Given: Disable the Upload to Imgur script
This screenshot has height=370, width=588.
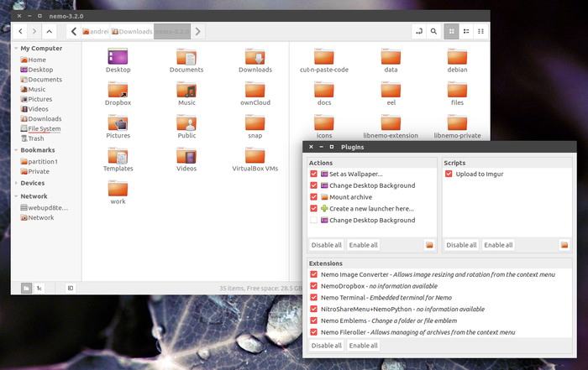Looking at the screenshot, I should tap(449, 174).
